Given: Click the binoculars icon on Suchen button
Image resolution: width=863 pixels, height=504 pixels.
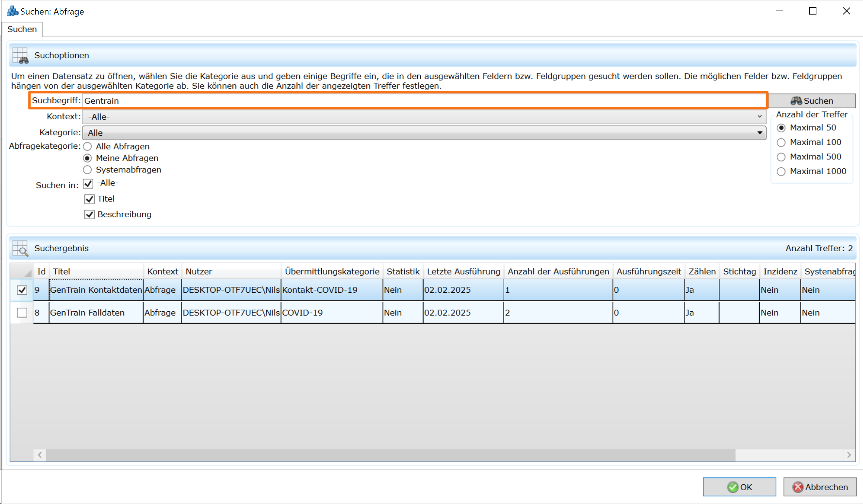Looking at the screenshot, I should [x=796, y=101].
